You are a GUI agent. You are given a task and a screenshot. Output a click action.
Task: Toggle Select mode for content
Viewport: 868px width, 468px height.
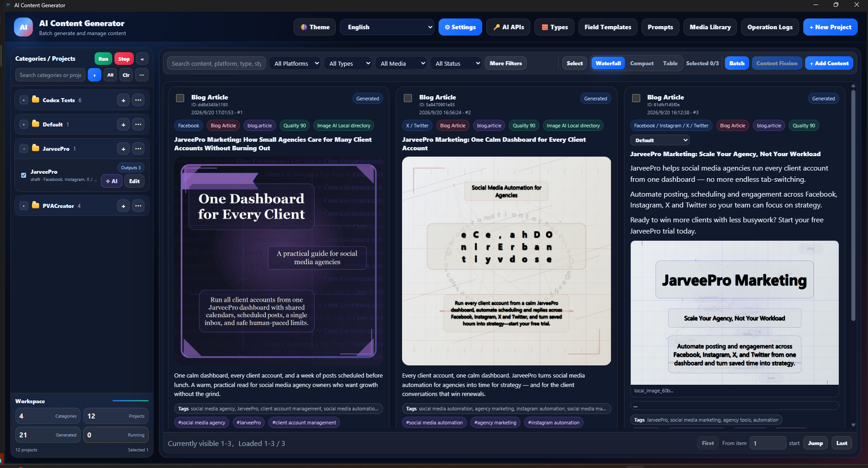(574, 63)
